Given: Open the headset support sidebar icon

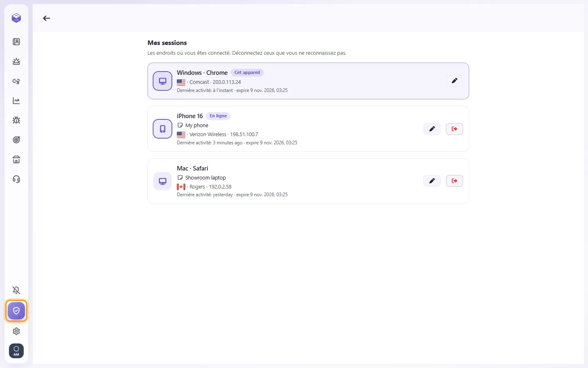Looking at the screenshot, I should point(16,179).
